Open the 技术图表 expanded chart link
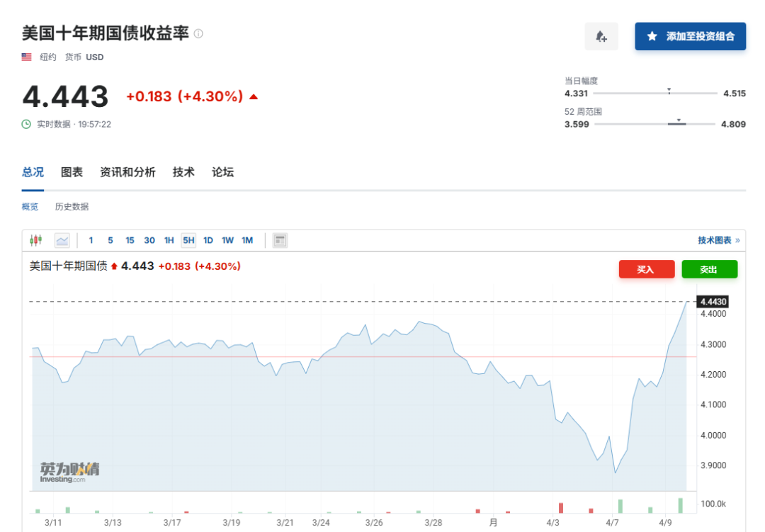This screenshot has width=765, height=532. [x=718, y=240]
